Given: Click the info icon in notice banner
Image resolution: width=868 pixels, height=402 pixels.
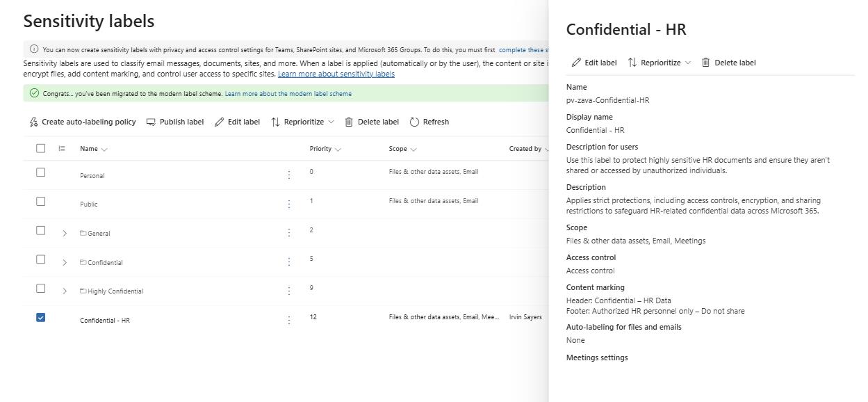Looking at the screenshot, I should [34, 49].
